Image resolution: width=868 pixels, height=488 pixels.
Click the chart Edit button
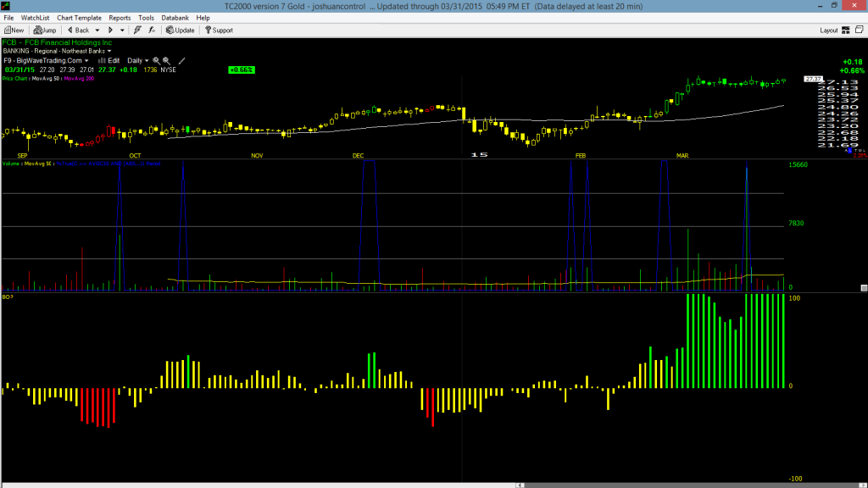coord(109,61)
